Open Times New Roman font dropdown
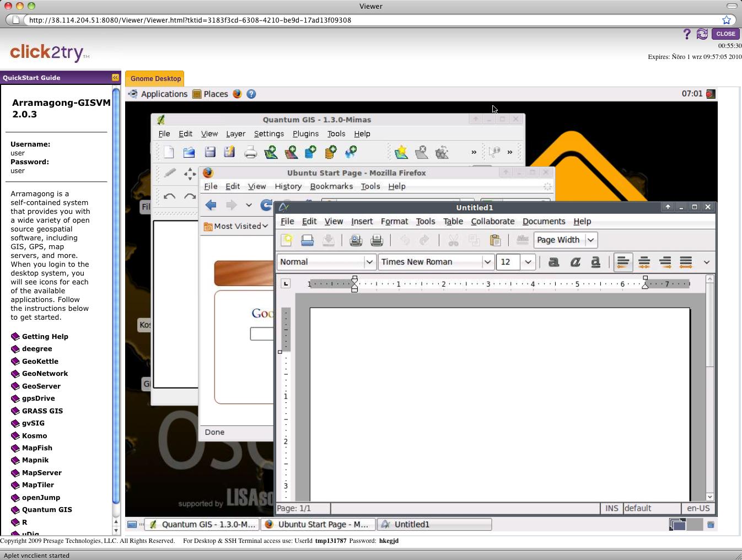Screen dimensions: 742x560 [487, 262]
